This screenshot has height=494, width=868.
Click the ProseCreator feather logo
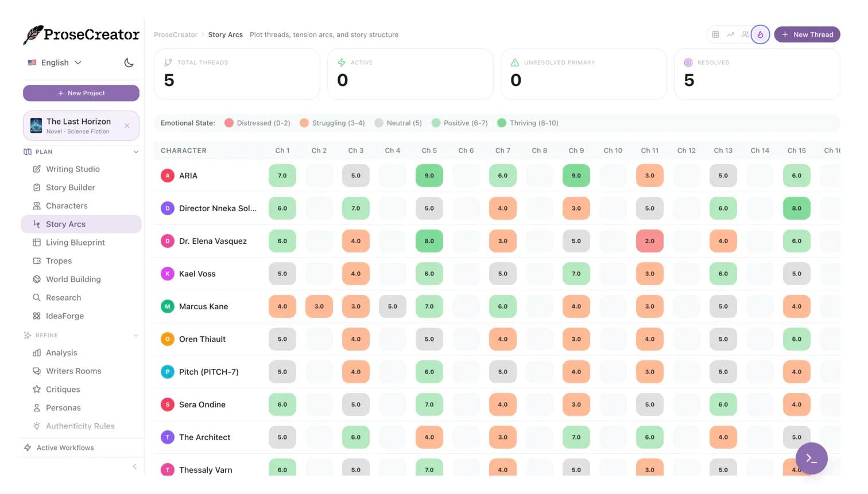click(x=33, y=35)
